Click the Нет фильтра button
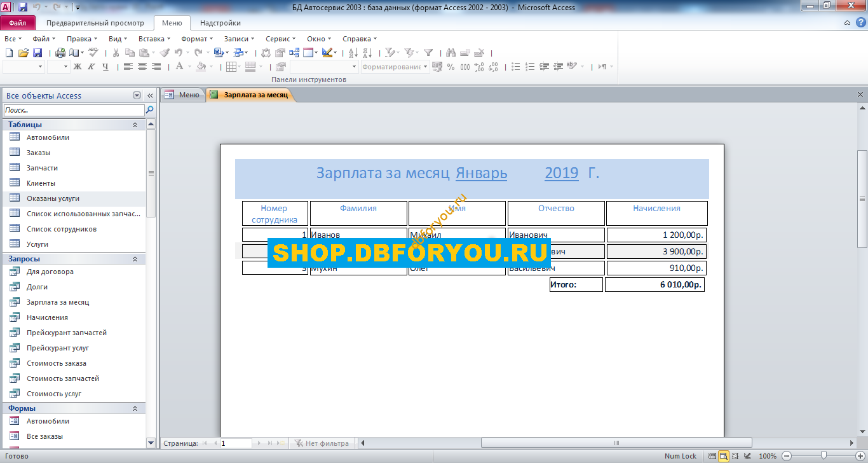This screenshot has height=463, width=868. click(322, 443)
